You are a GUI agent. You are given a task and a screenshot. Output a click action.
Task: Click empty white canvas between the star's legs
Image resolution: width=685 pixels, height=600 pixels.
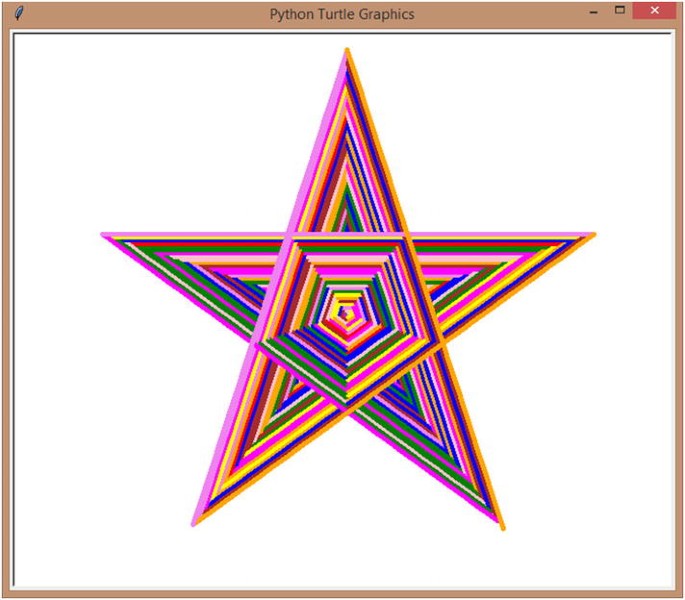347,500
